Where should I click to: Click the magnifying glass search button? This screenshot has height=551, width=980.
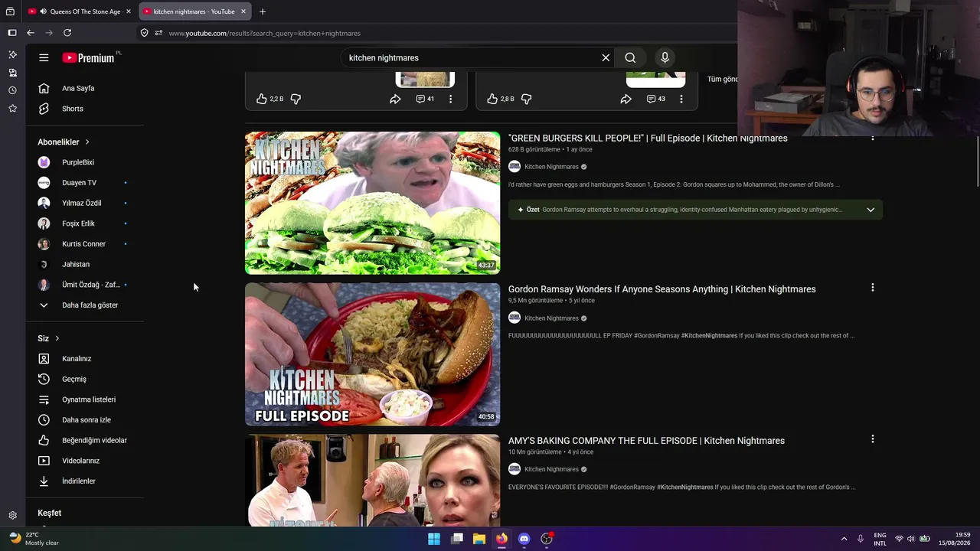pyautogui.click(x=630, y=57)
